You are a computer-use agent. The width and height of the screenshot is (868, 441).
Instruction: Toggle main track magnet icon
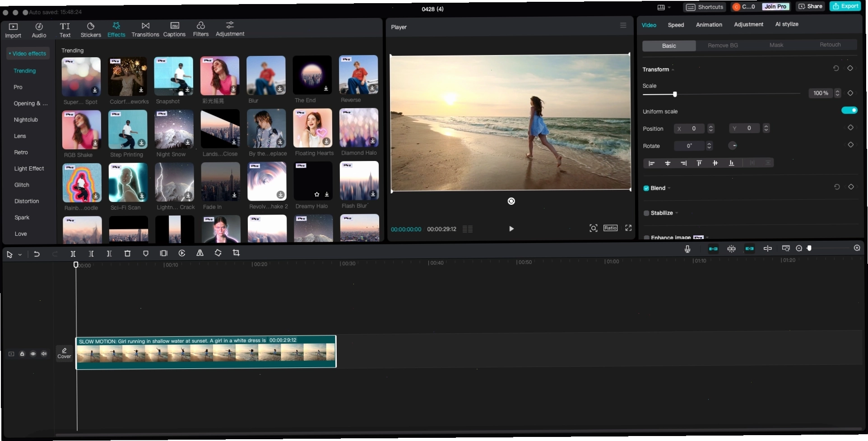(x=713, y=249)
